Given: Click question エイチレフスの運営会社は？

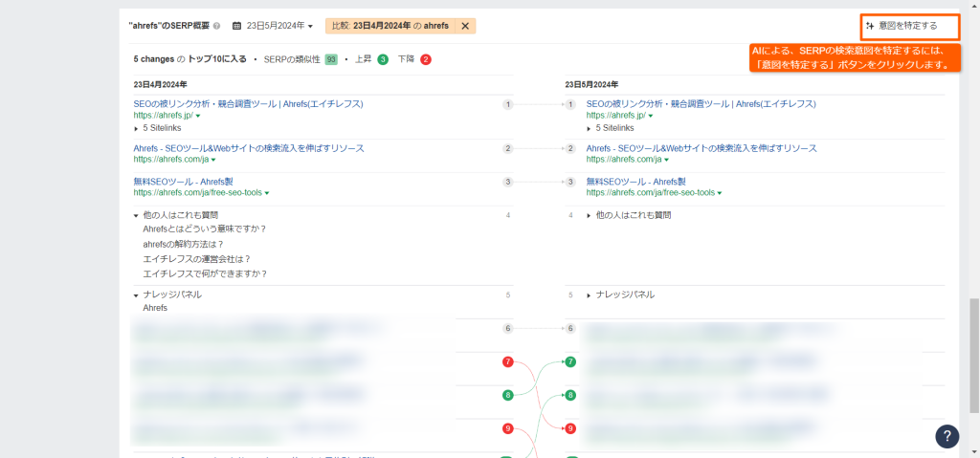Looking at the screenshot, I should [x=196, y=259].
